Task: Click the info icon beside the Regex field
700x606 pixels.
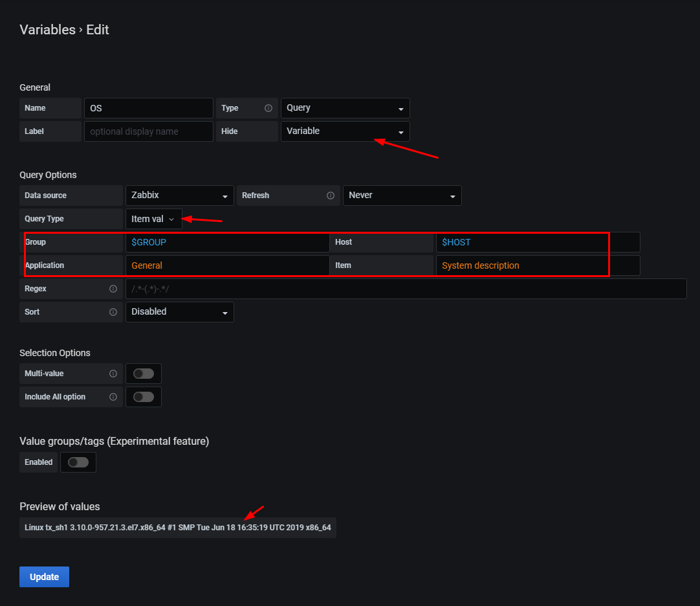Action: (113, 289)
